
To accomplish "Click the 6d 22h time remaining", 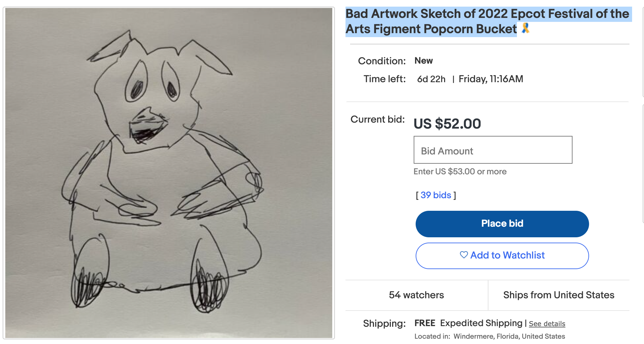I will click(431, 79).
